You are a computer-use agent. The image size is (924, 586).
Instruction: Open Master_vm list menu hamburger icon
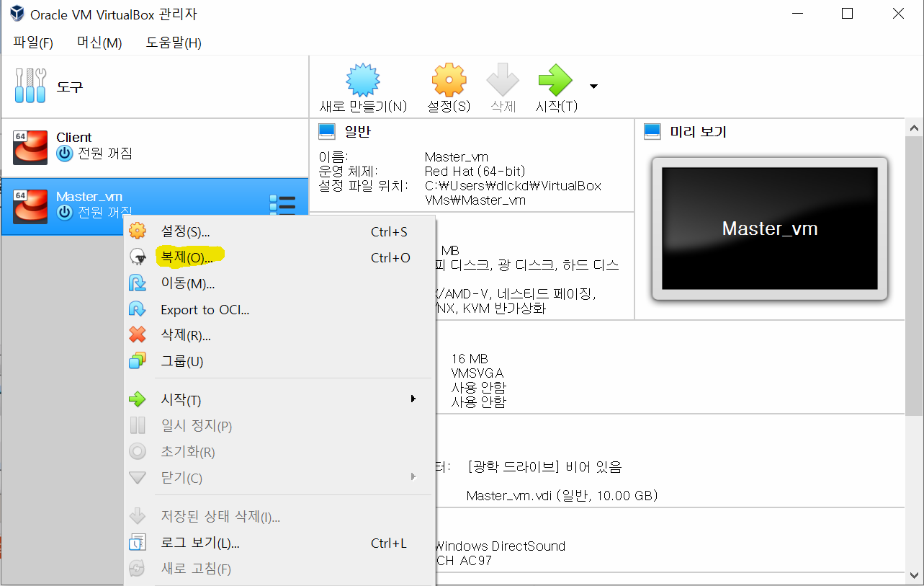282,205
